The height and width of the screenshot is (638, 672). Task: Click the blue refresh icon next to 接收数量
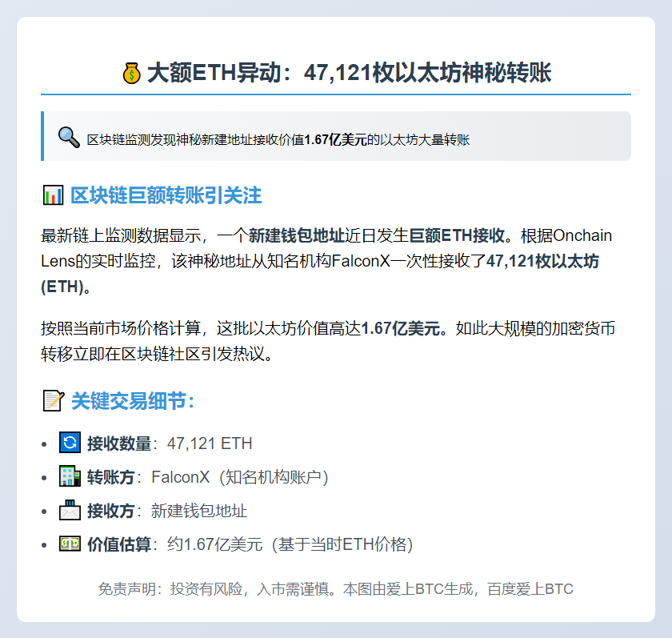[x=70, y=443]
